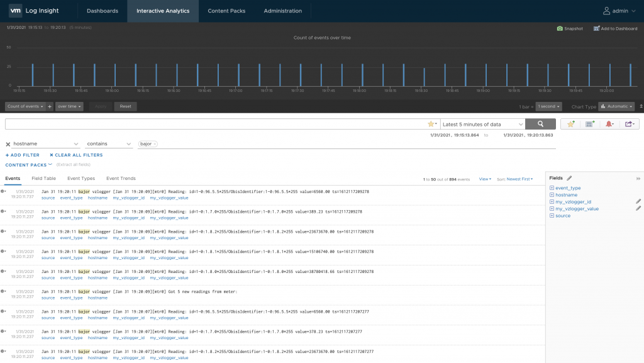Expand the Content Packs filter section

tap(29, 165)
